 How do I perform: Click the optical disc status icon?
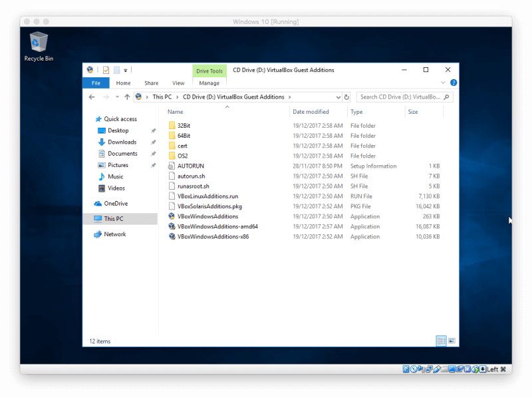tap(414, 369)
